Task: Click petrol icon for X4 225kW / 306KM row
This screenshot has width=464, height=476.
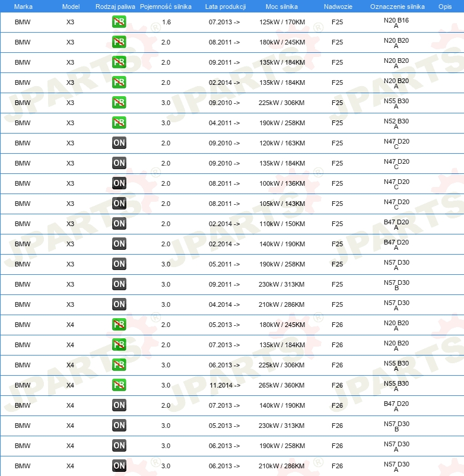Action: (119, 365)
